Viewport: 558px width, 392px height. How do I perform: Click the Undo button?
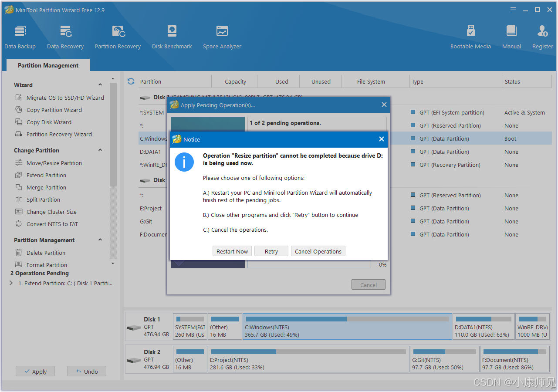[x=87, y=372]
